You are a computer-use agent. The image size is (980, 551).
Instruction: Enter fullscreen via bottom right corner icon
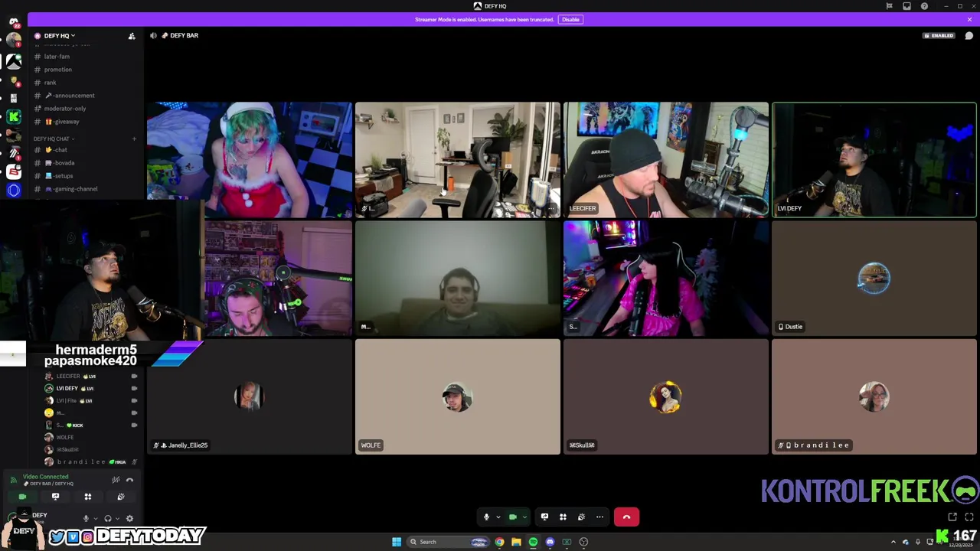point(969,517)
